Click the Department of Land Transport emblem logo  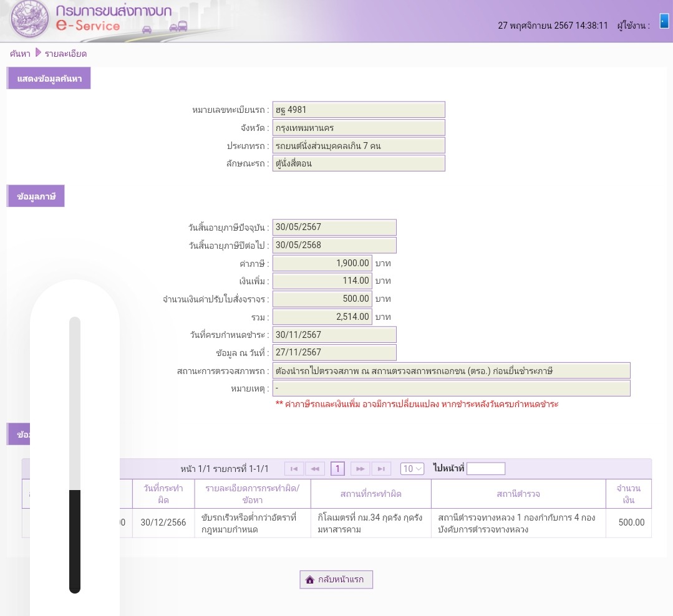pyautogui.click(x=29, y=19)
